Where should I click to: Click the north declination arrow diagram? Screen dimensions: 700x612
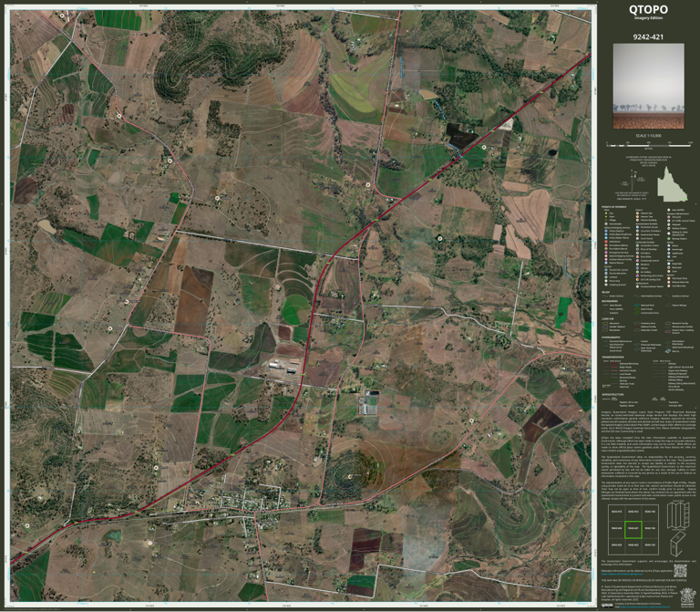633,181
